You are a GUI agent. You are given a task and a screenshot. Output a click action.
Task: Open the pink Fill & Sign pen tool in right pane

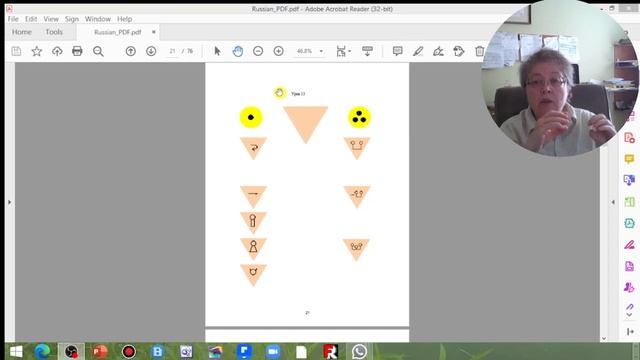(629, 244)
